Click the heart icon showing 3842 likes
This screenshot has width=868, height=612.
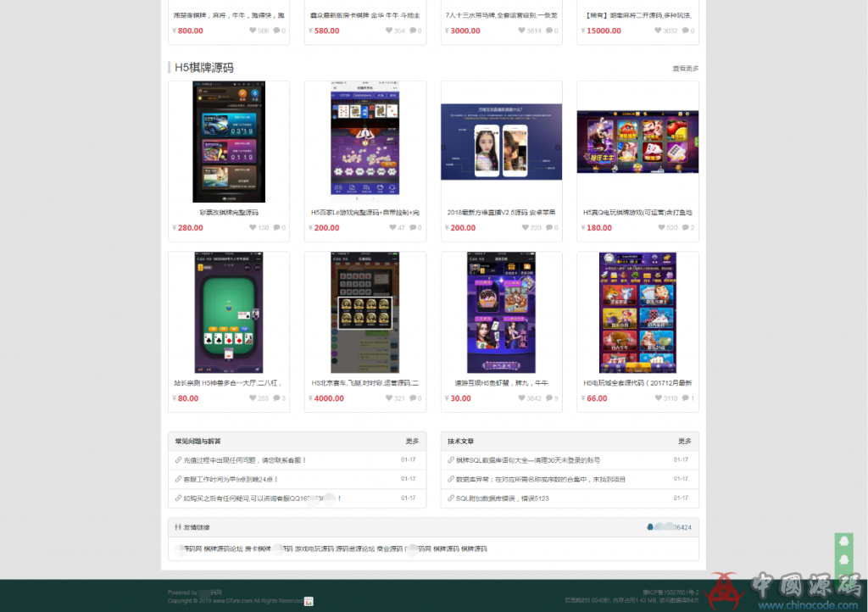[x=521, y=398]
